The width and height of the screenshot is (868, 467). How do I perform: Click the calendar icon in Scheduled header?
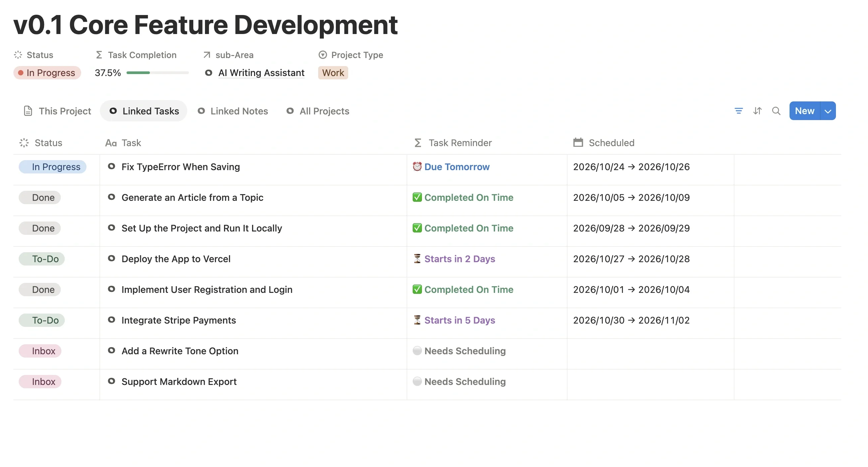pyautogui.click(x=578, y=142)
